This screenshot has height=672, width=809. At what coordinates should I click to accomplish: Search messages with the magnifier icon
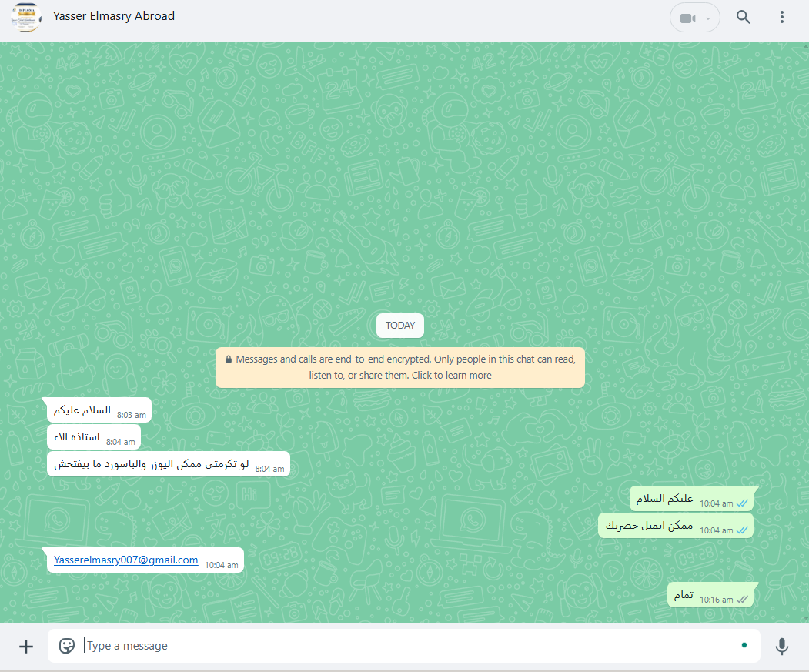[x=743, y=17]
